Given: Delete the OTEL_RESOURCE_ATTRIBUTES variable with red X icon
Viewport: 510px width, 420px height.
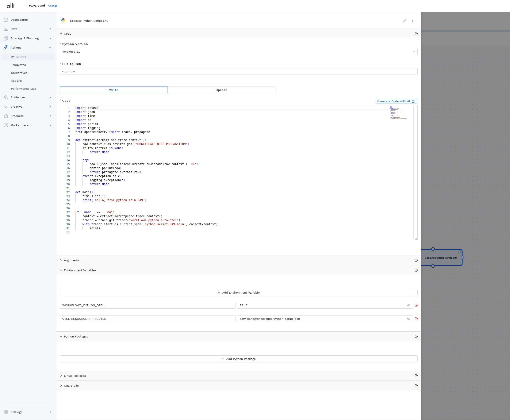Looking at the screenshot, I should point(416,319).
